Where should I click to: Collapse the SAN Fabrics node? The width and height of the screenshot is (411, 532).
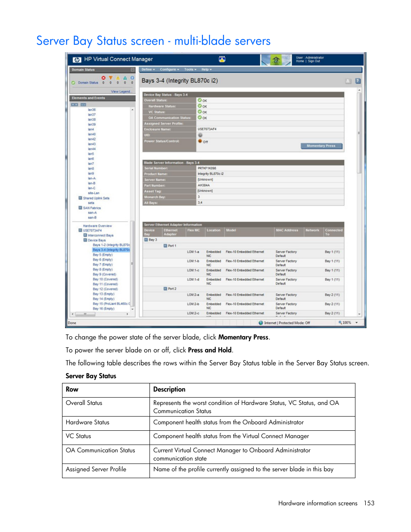coord(80,208)
